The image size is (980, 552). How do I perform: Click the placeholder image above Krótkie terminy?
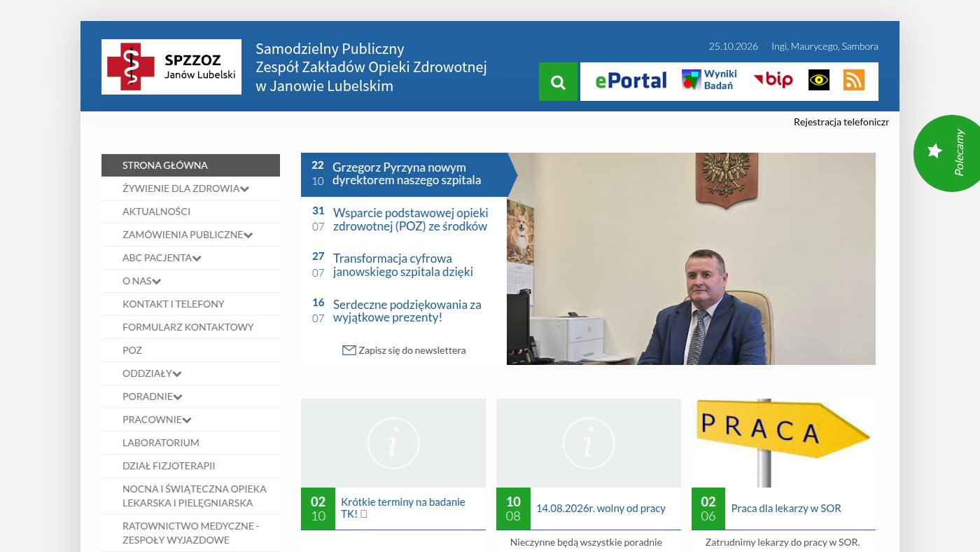pos(393,443)
